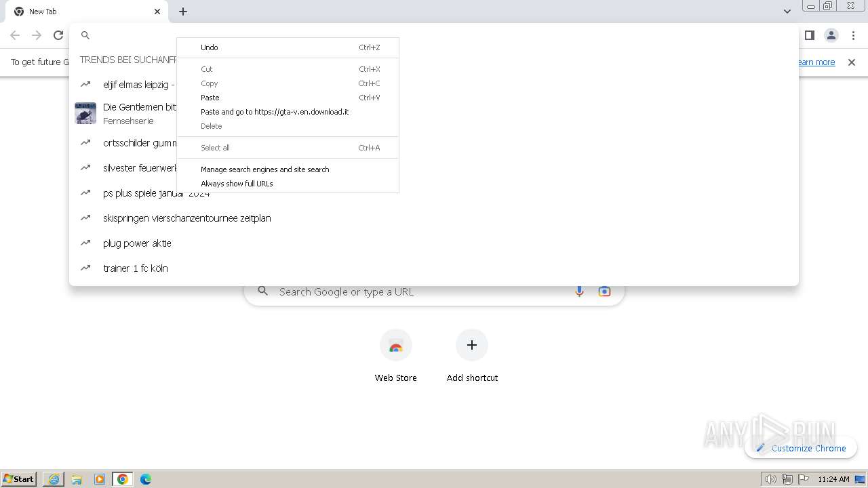Viewport: 868px width, 488px height.
Task: Open File Explorer folder taskbar icon
Action: [x=77, y=479]
